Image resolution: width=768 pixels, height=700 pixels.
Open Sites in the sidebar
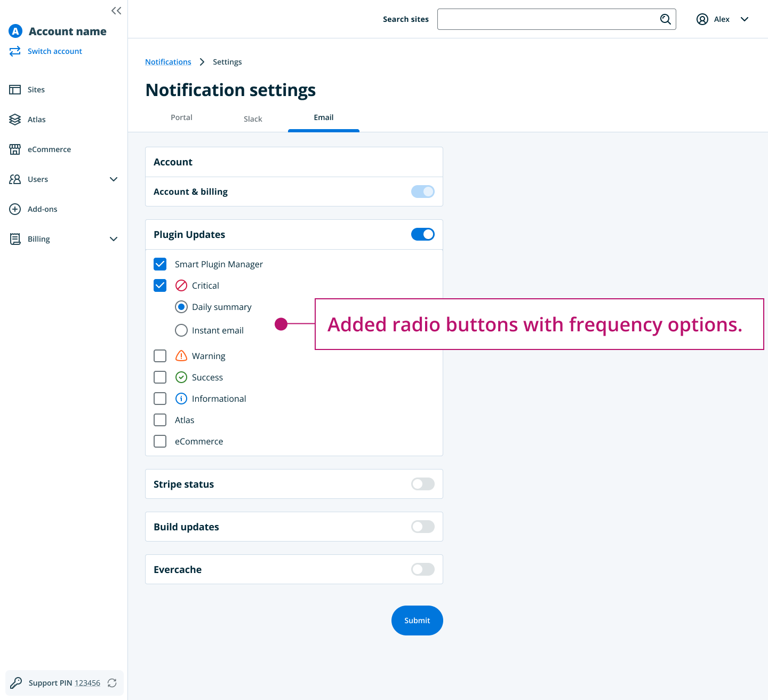click(36, 90)
